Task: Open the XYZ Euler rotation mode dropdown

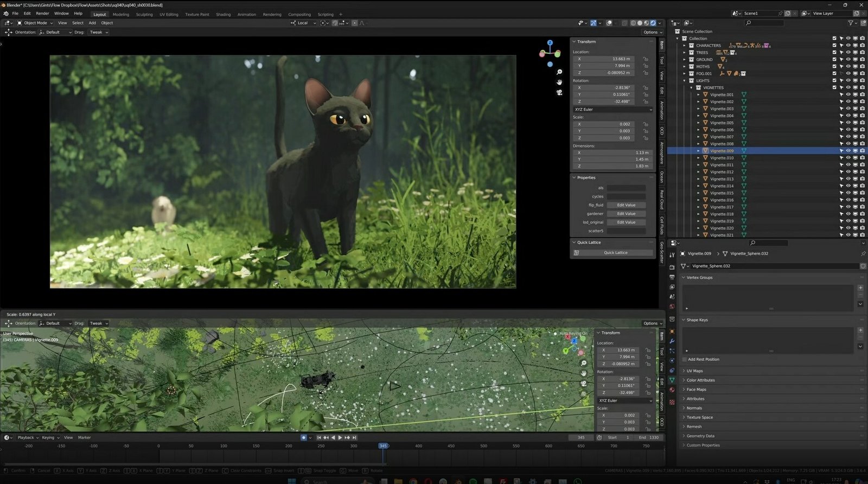Action: pos(612,110)
